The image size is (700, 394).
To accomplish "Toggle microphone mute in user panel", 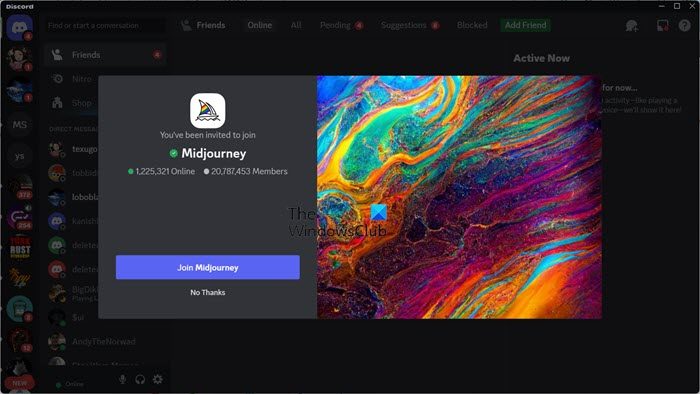I will pyautogui.click(x=123, y=379).
